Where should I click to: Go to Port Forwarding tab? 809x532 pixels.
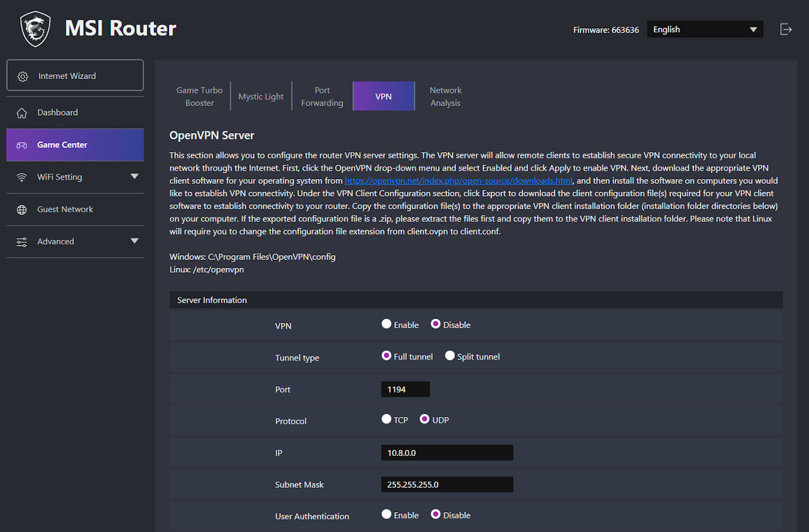click(322, 96)
